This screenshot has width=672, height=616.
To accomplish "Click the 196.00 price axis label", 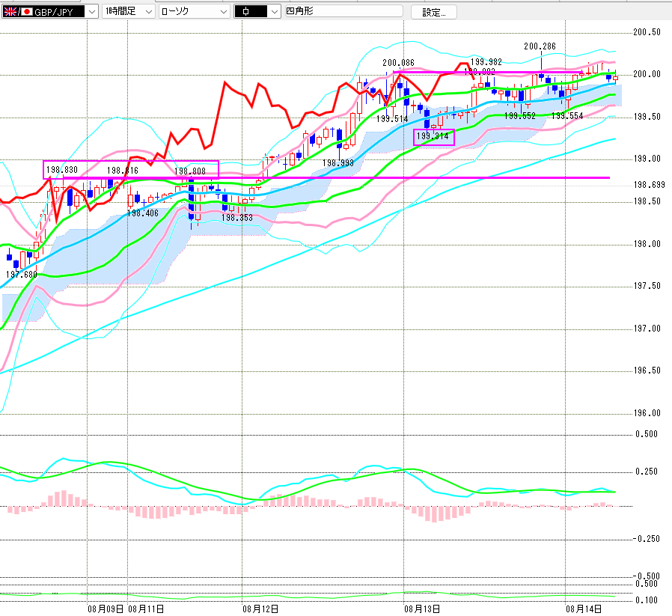I will coord(647,413).
